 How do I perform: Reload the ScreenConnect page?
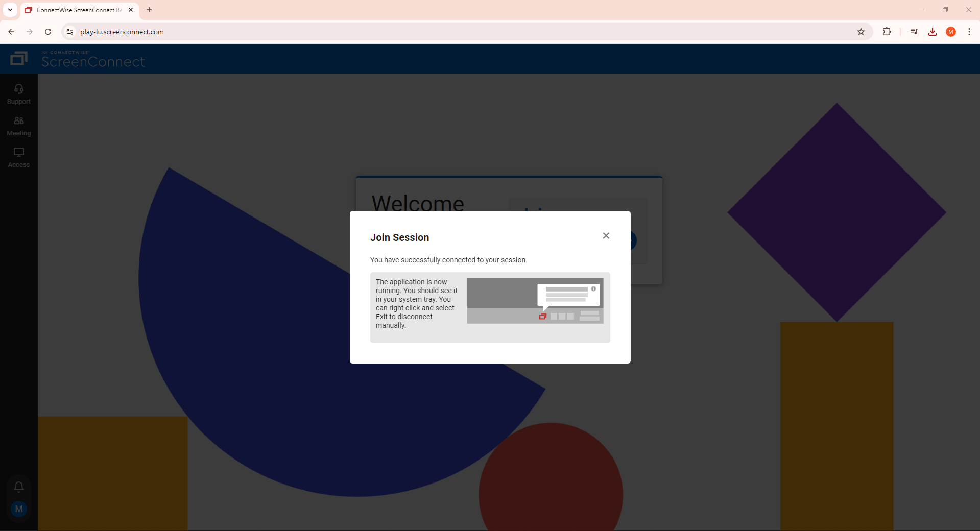48,32
